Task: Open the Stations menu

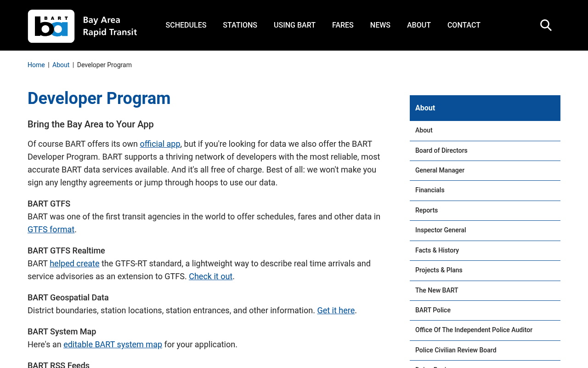Action: [240, 25]
